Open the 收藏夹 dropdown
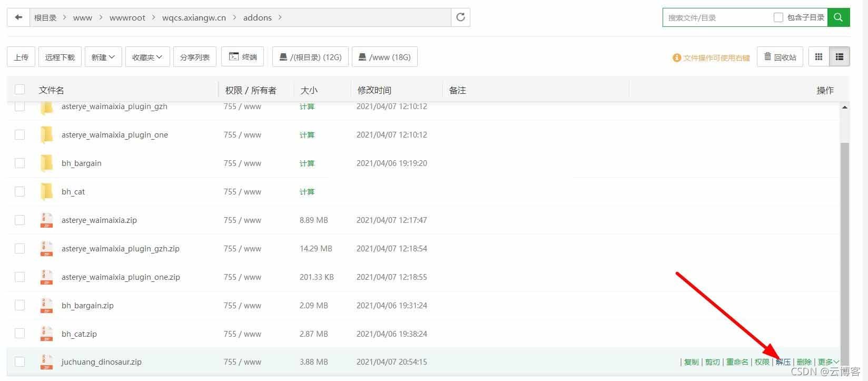The image size is (868, 381). click(x=147, y=57)
